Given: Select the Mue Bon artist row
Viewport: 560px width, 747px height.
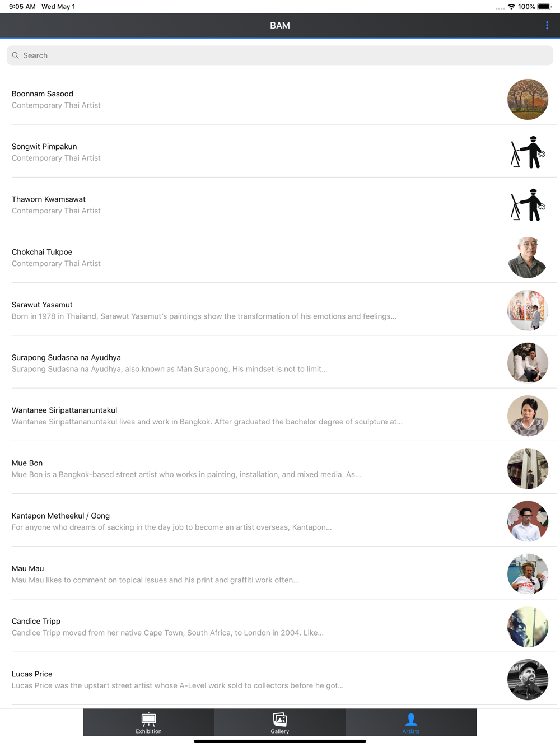Looking at the screenshot, I should pyautogui.click(x=280, y=468).
